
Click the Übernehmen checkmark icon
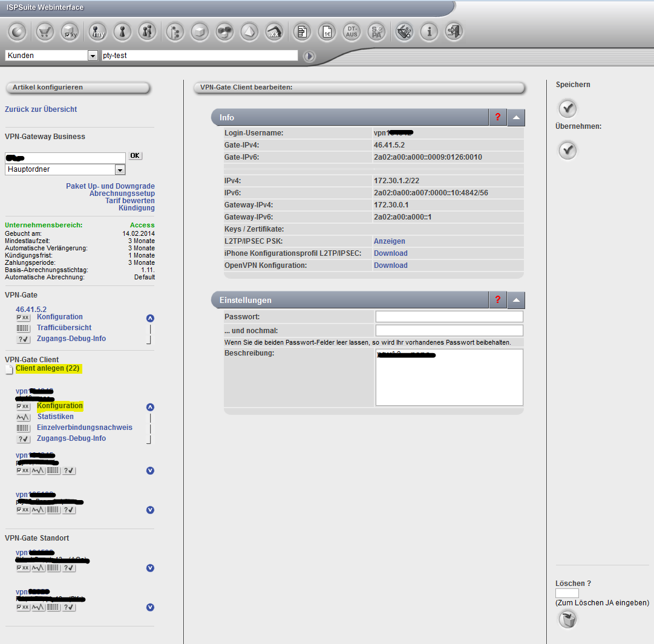click(567, 150)
